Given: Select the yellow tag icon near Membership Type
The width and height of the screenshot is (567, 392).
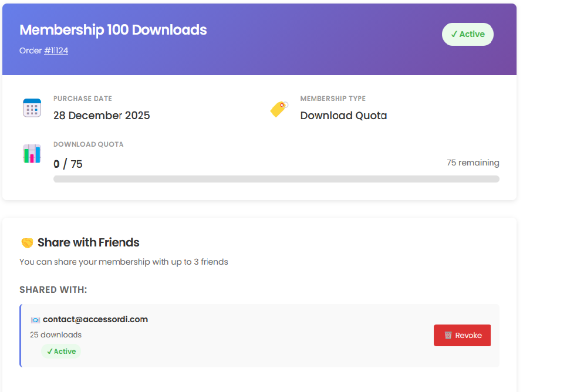Looking at the screenshot, I should point(278,109).
